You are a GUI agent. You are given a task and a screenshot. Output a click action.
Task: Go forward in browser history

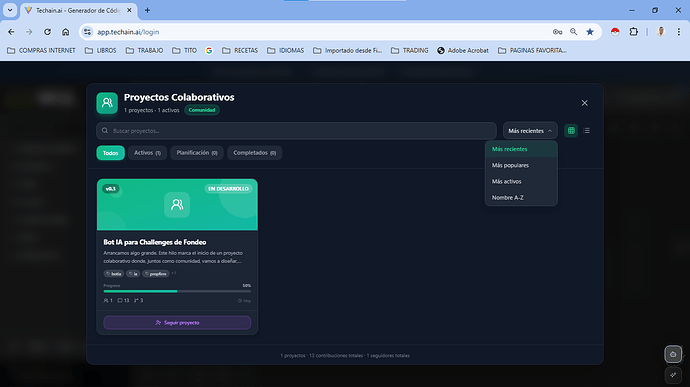point(29,32)
